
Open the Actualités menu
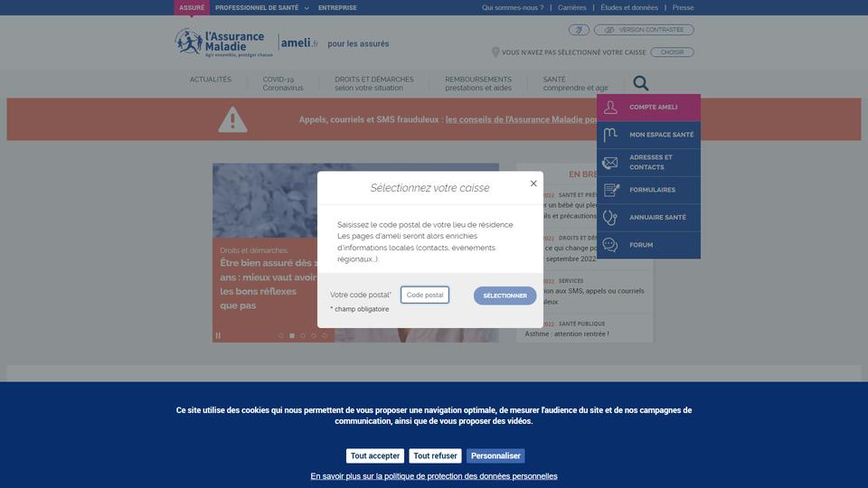211,80
